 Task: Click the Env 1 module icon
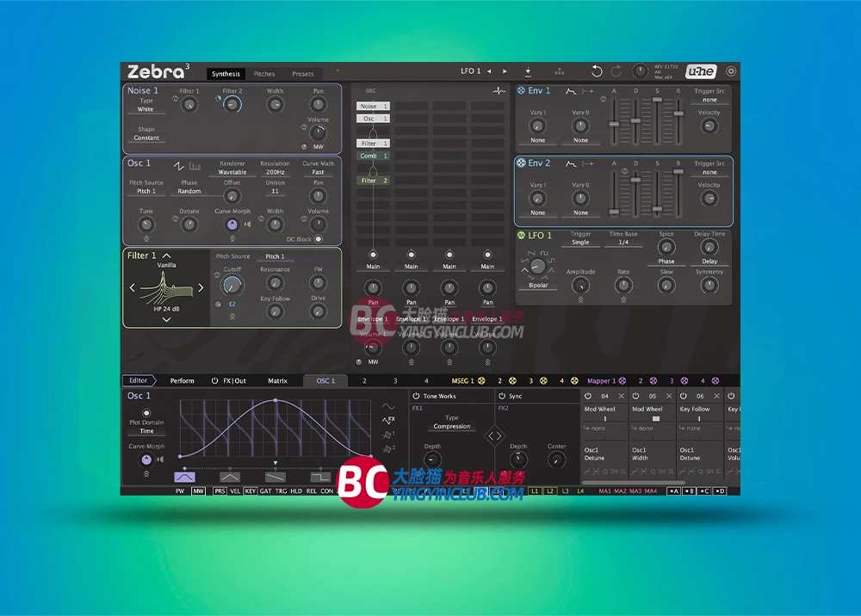click(521, 90)
